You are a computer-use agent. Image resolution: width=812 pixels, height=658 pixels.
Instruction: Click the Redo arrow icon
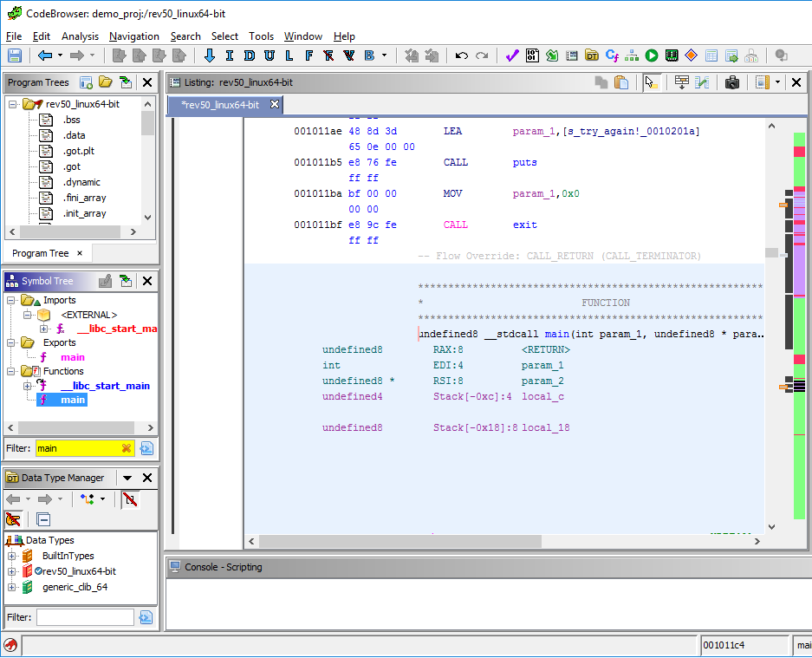tap(482, 55)
